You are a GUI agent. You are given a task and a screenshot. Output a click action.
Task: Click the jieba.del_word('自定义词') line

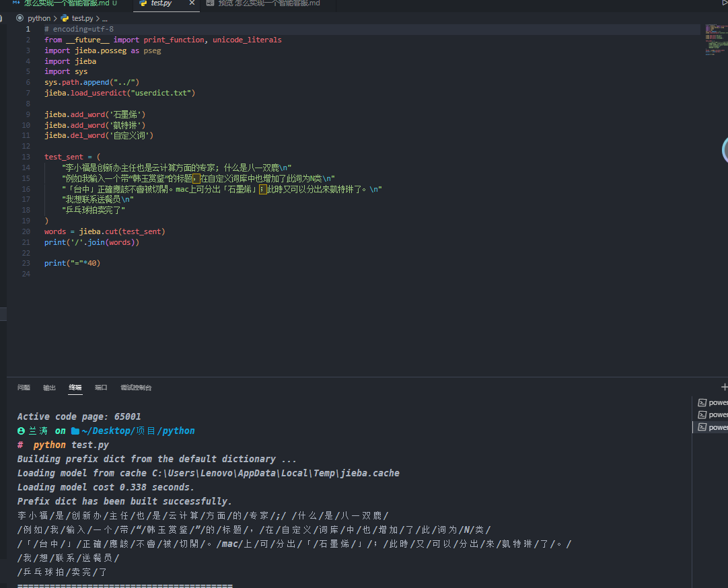(x=99, y=135)
